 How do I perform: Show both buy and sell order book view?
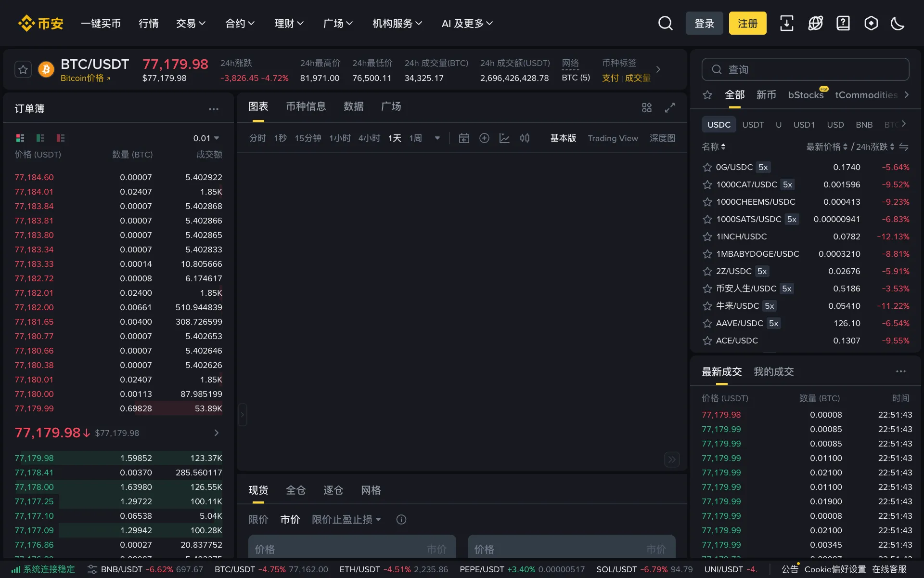click(x=20, y=138)
